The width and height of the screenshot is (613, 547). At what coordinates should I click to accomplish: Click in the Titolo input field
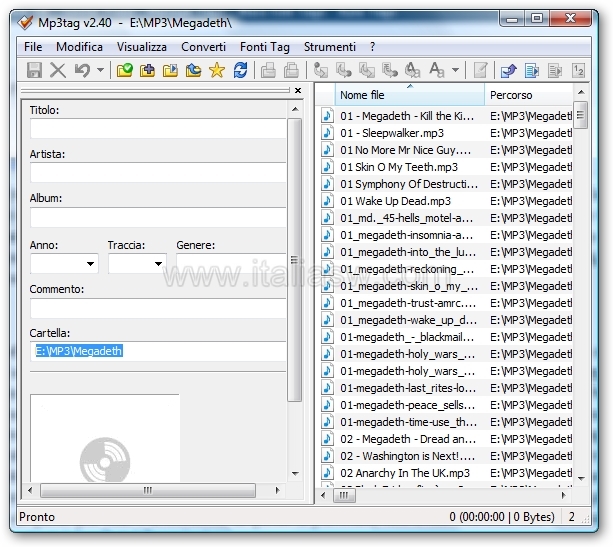click(158, 129)
